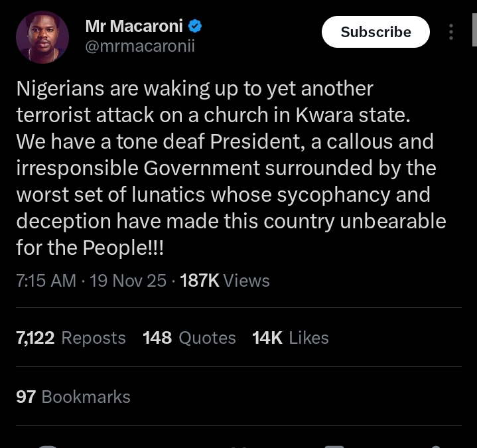Click the tweet's first line about Nigerians
The image size is (477, 448).
pos(194,88)
